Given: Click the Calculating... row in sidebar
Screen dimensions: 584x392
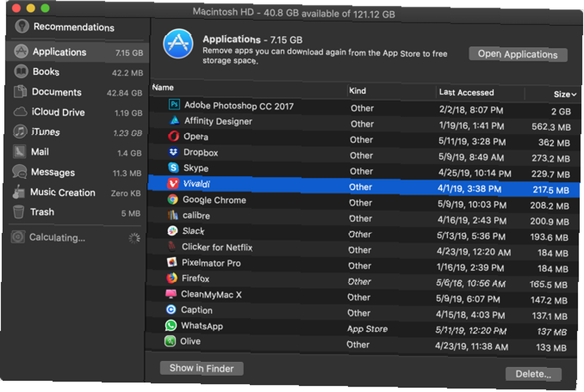Looking at the screenshot, I should [77, 237].
